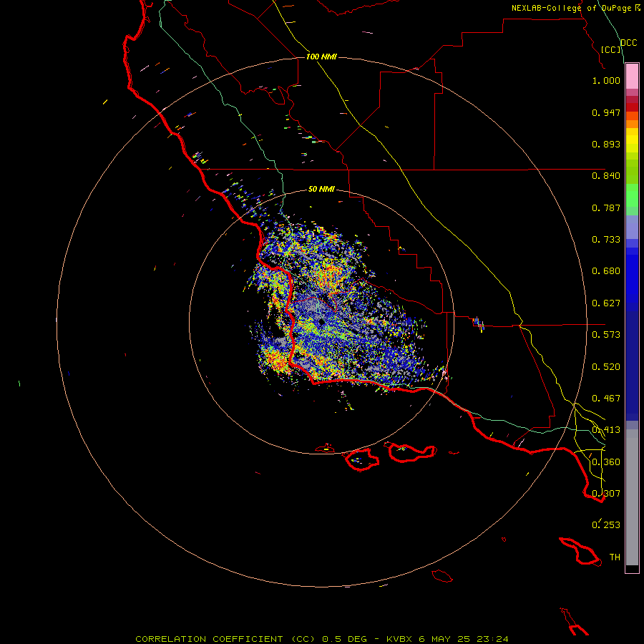Click the NEXLAB-College of DuPage credit text
The width and height of the screenshot is (644, 644).
coord(572,8)
